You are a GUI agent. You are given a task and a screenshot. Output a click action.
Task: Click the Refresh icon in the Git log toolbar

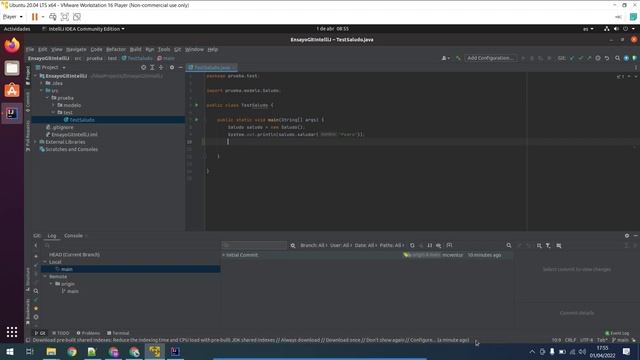(412, 245)
